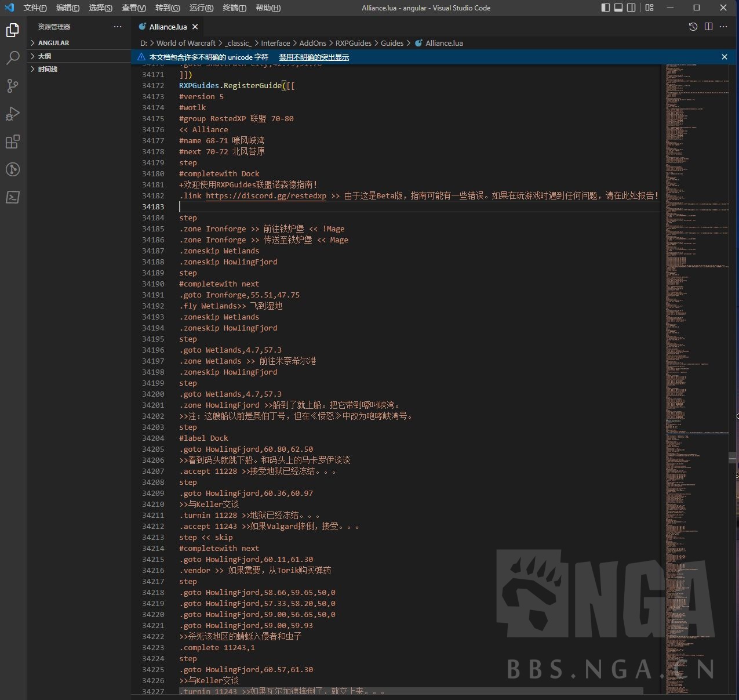Open the timeline history icon in editor toolbar

coord(693,27)
